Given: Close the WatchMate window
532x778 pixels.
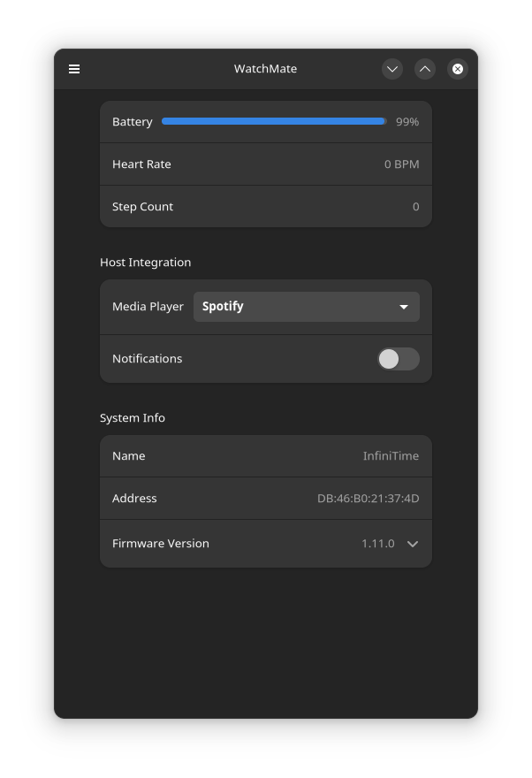Looking at the screenshot, I should 458,69.
